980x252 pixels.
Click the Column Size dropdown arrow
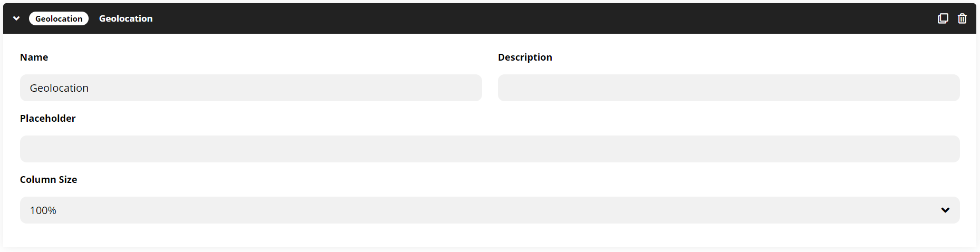[945, 210]
